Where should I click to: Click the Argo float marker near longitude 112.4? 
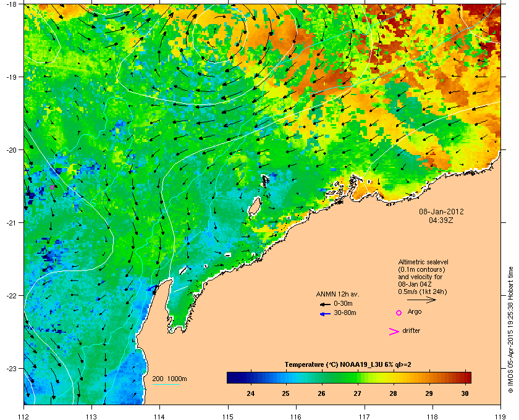[x=52, y=188]
